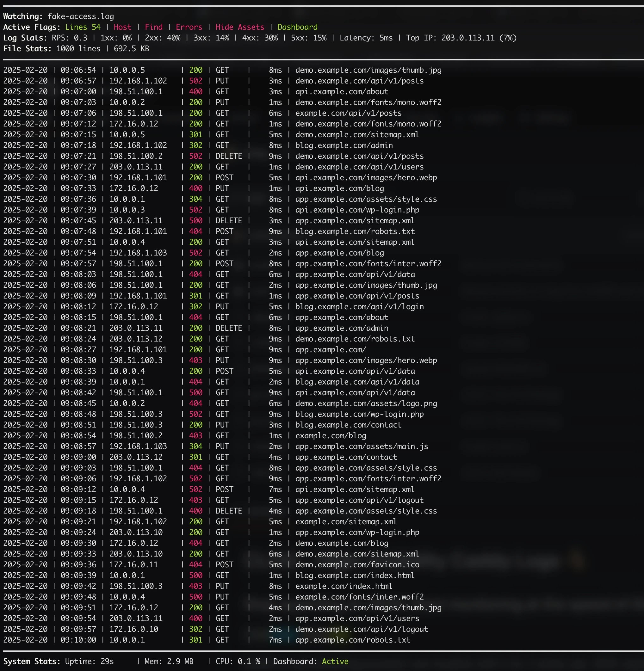Click the Mem: 2.9 MB stat
This screenshot has height=671, width=644.
coord(169,662)
